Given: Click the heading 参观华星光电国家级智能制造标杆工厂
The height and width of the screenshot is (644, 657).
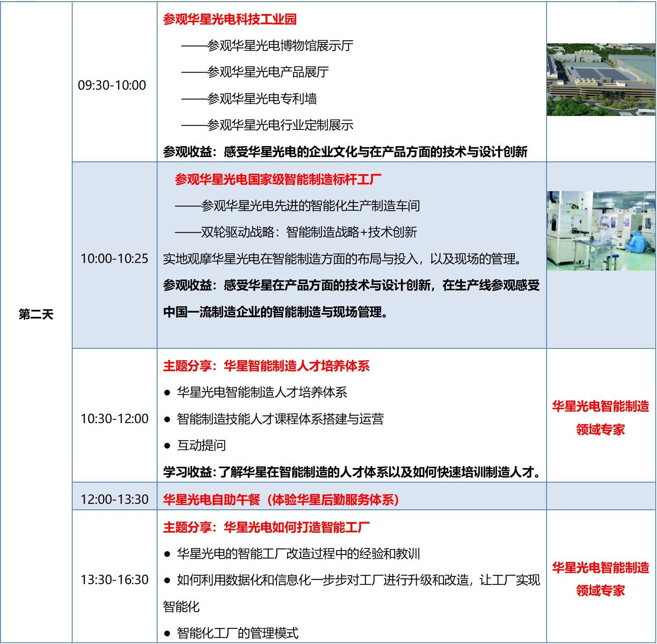Looking at the screenshot, I should (x=278, y=179).
